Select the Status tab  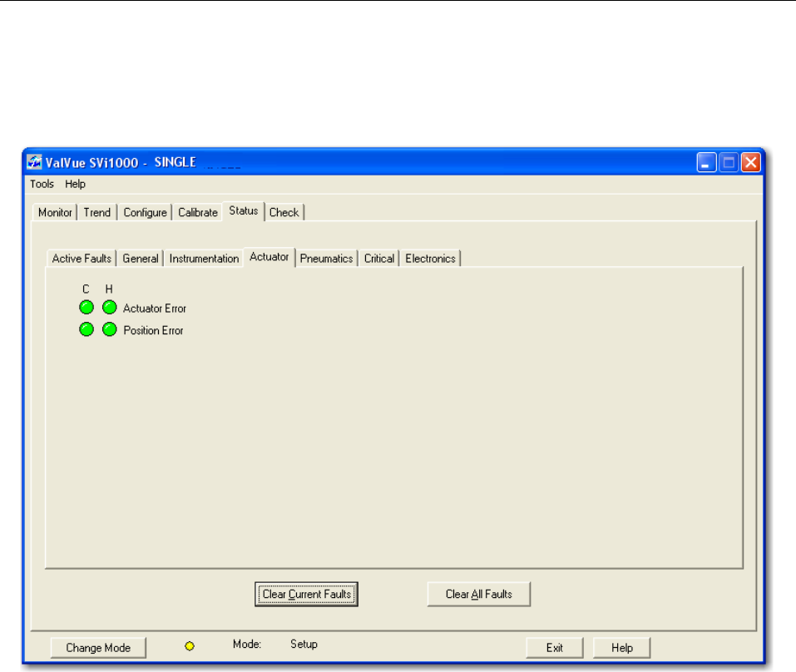point(244,210)
